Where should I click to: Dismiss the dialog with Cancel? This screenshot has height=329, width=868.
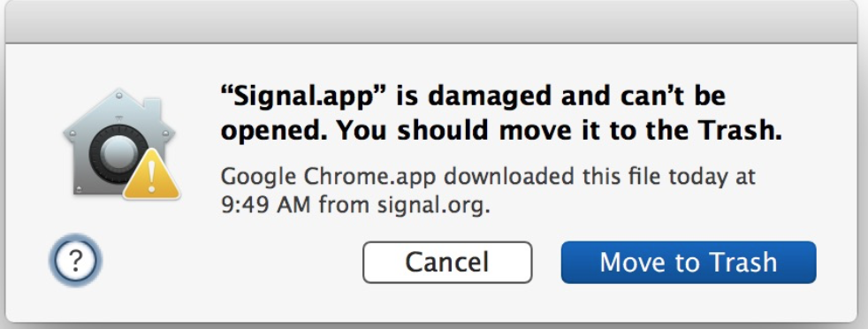coord(447,262)
